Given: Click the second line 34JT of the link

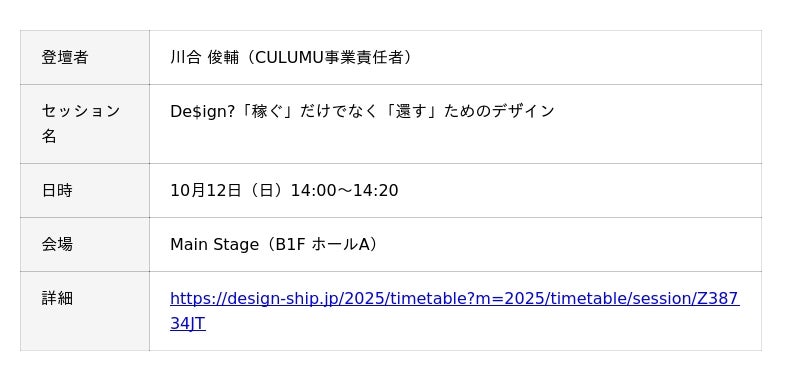Looking at the screenshot, I should click(x=188, y=324).
